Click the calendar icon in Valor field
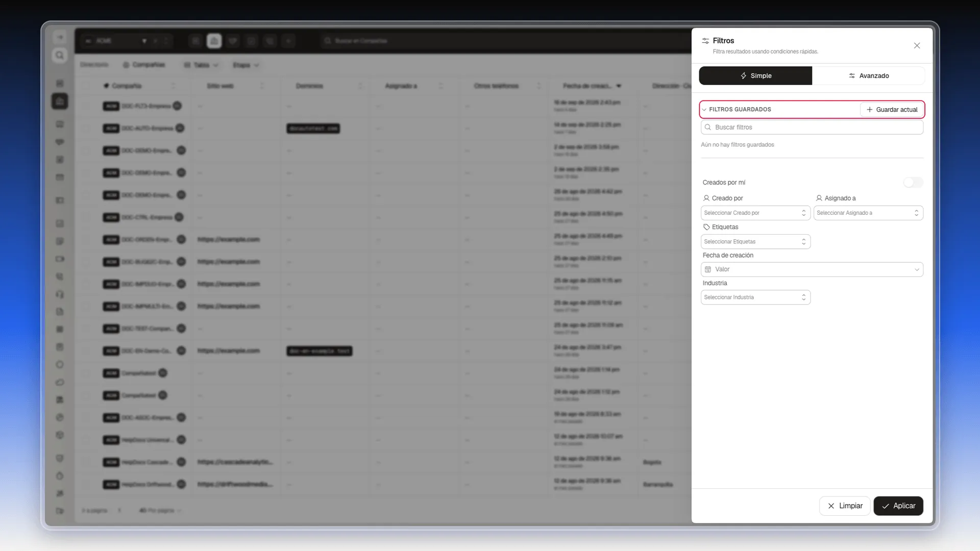Screen dimensions: 980x551 tap(708, 269)
